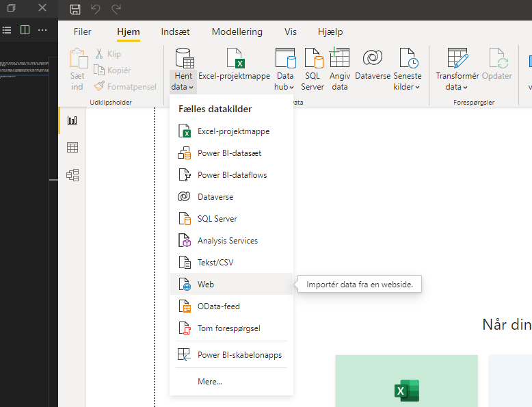
Task: Click the three-dots icon in dark panel
Action: (x=42, y=30)
